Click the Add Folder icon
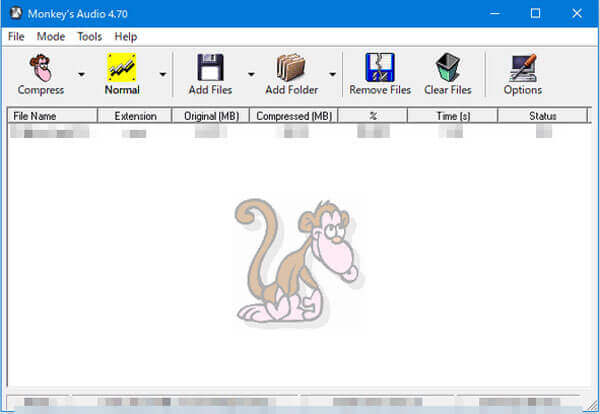 291,67
